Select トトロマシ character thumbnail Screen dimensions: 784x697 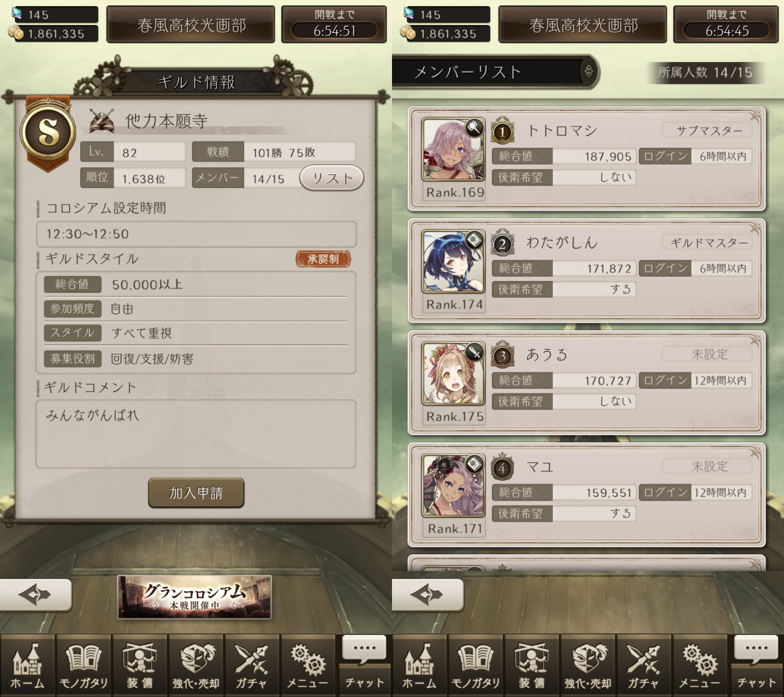(x=453, y=150)
